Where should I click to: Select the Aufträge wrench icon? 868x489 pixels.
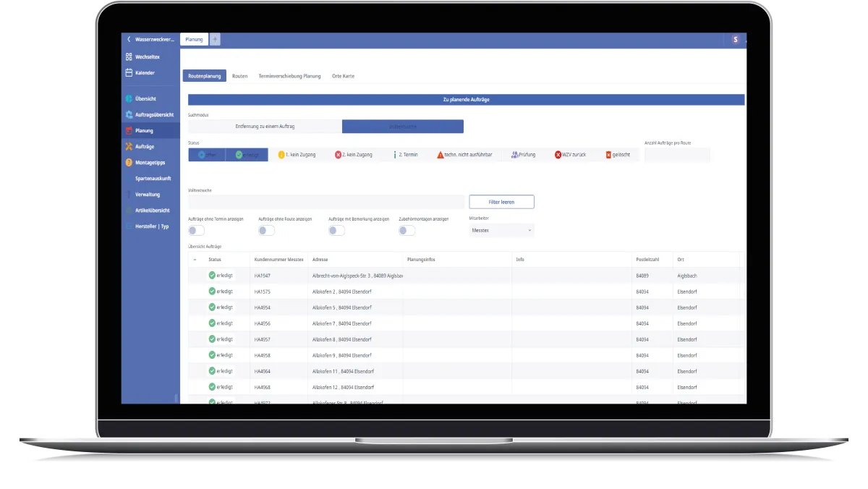point(131,146)
